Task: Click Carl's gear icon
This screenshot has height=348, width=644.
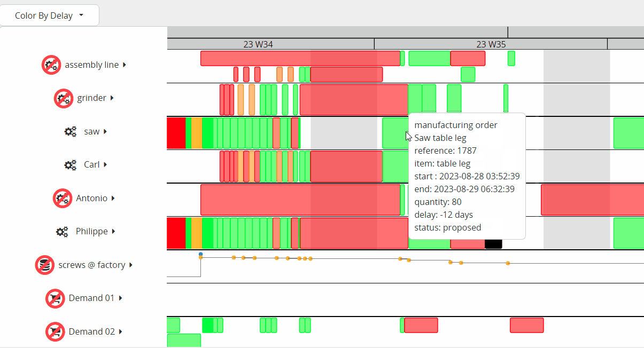Action: (x=70, y=165)
